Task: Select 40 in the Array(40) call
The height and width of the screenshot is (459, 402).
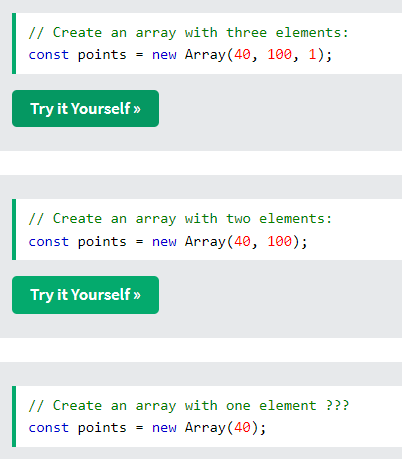Action: coord(242,428)
